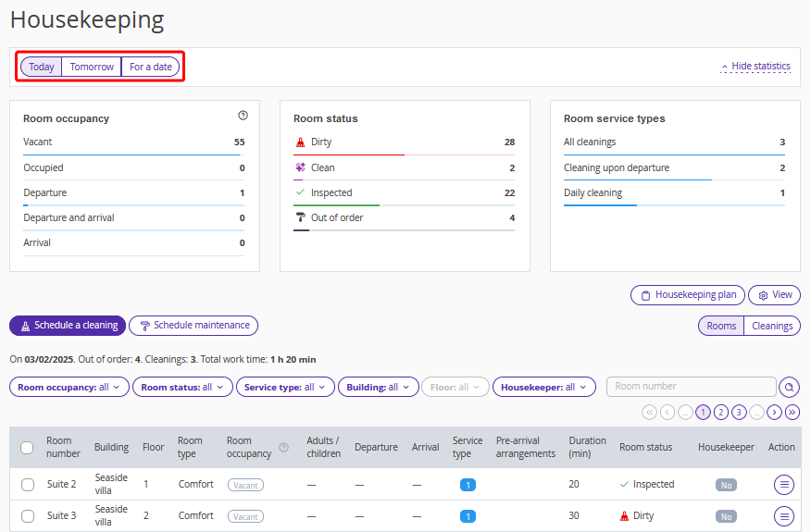Click Service type badge for Suite 2
Screen dimensions: 811x532
coord(468,485)
